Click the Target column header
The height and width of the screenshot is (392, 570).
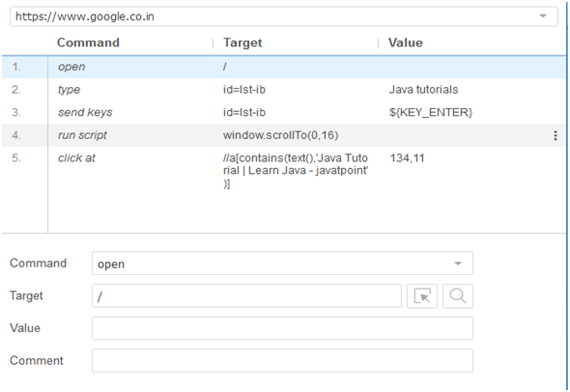click(242, 42)
